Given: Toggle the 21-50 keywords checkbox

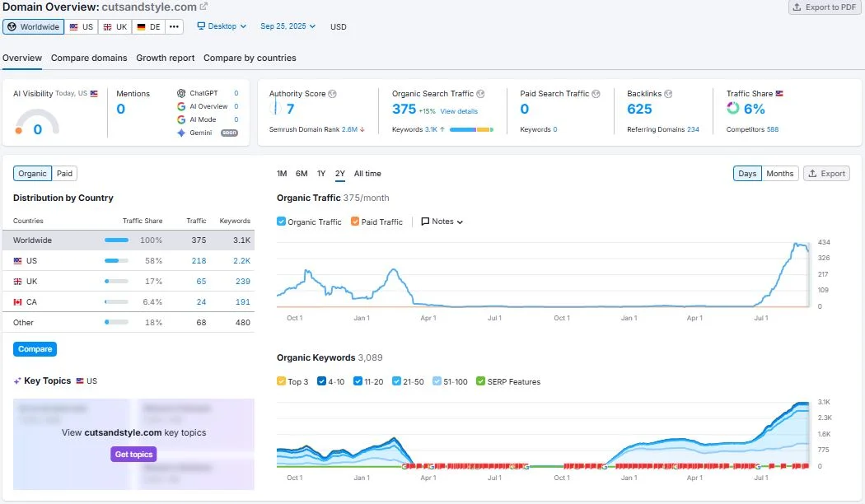Looking at the screenshot, I should (396, 381).
